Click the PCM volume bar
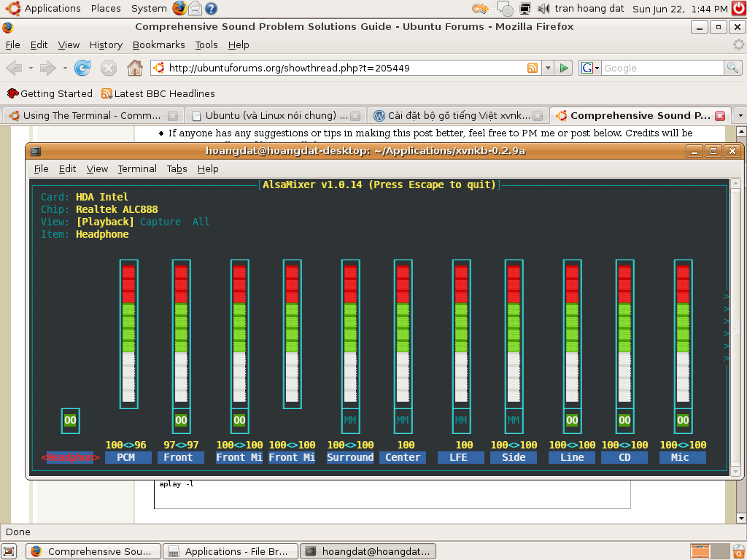Image resolution: width=747 pixels, height=560 pixels. (128, 334)
